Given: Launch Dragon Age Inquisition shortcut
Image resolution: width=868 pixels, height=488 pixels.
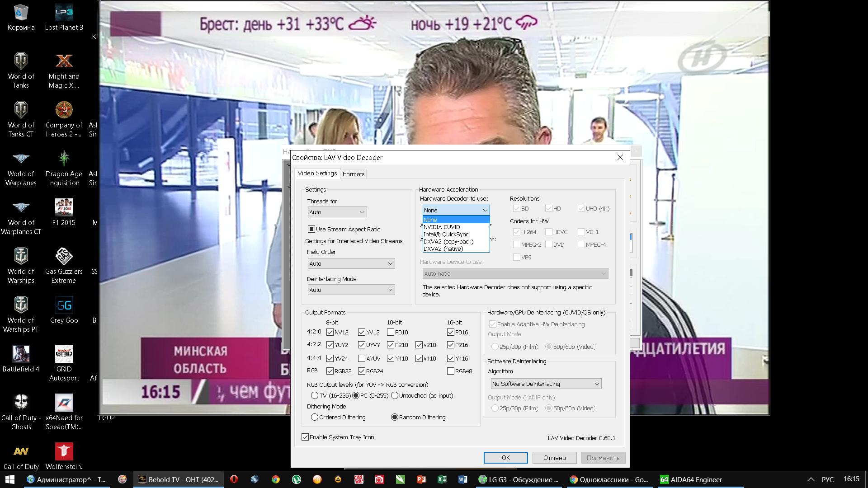Looking at the screenshot, I should [x=64, y=168].
